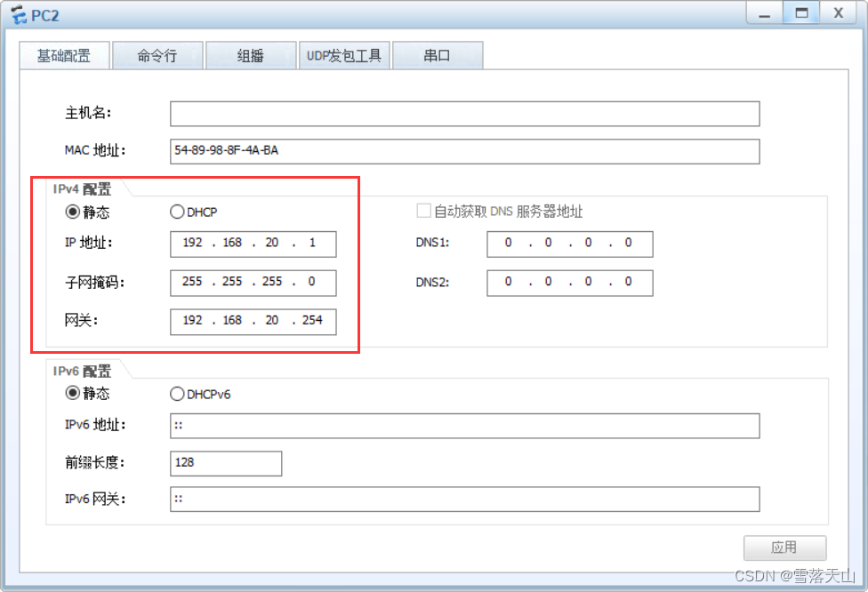Click the 主机名 input field
This screenshot has height=592, width=868.
(465, 114)
